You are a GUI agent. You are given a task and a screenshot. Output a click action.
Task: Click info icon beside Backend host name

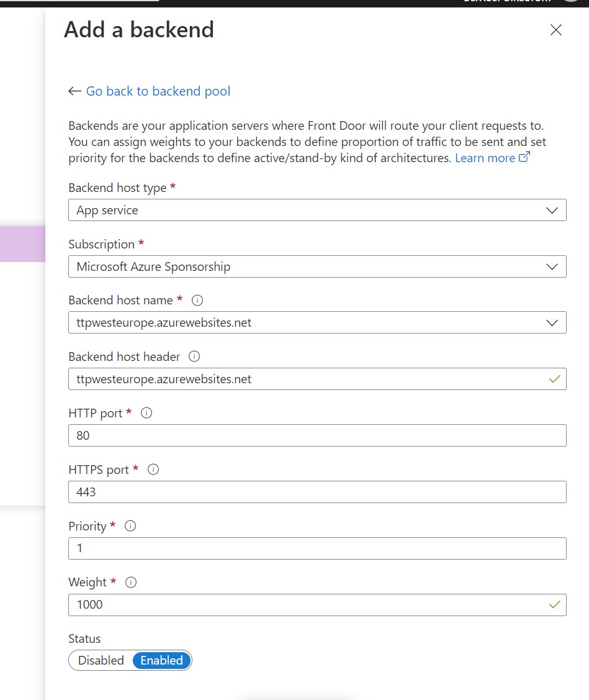pos(198,301)
